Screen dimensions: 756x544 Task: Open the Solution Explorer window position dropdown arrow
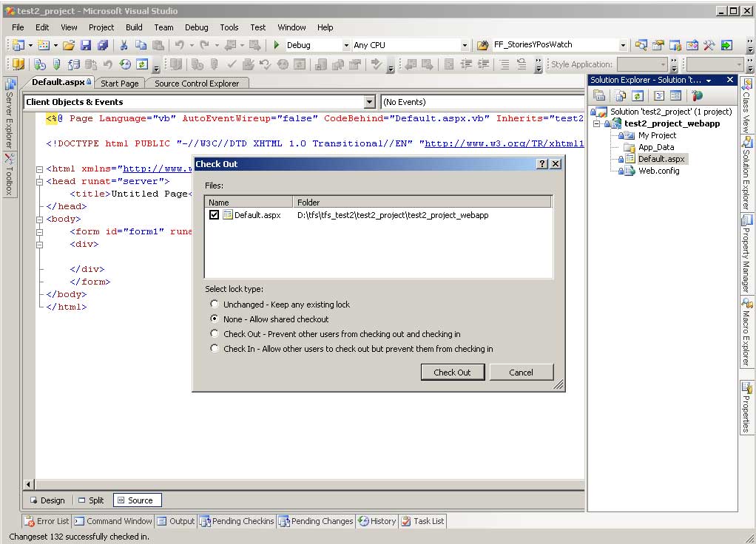pyautogui.click(x=708, y=81)
